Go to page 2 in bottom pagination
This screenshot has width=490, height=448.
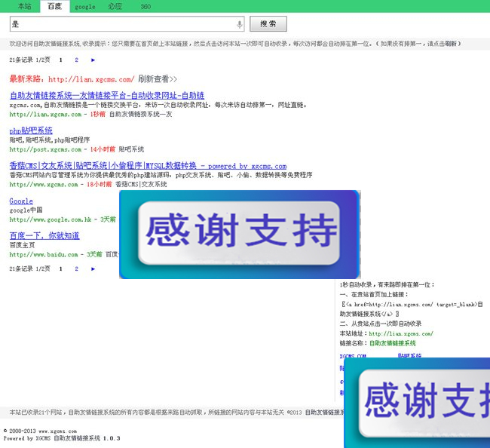click(77, 268)
